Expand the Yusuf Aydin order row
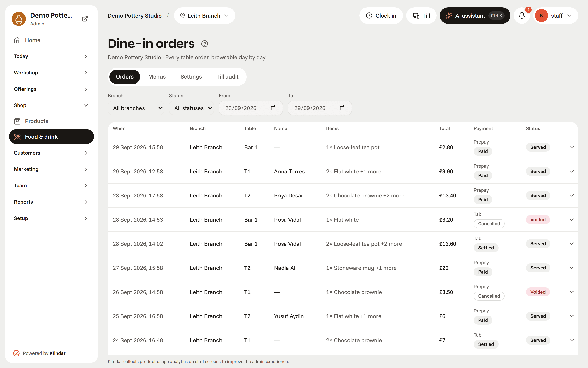588x368 pixels. (572, 316)
